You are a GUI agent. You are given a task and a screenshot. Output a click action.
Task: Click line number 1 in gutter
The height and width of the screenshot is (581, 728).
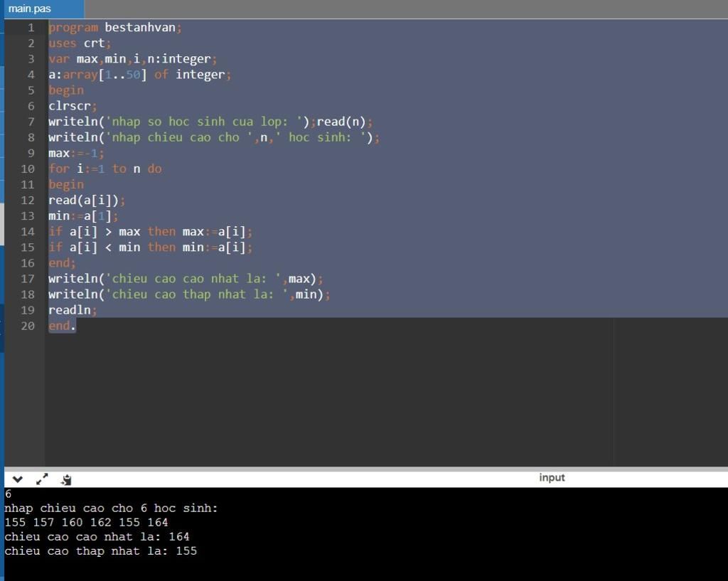[x=31, y=28]
